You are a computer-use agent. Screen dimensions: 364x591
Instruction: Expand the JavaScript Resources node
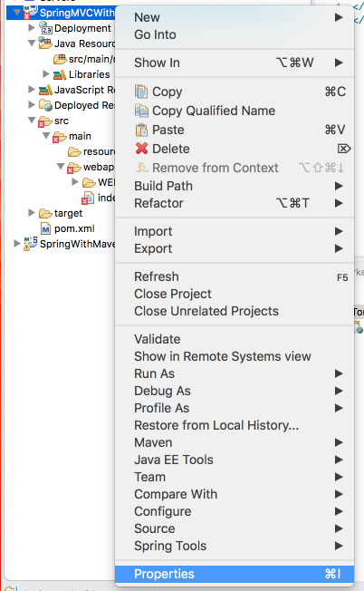[32, 89]
